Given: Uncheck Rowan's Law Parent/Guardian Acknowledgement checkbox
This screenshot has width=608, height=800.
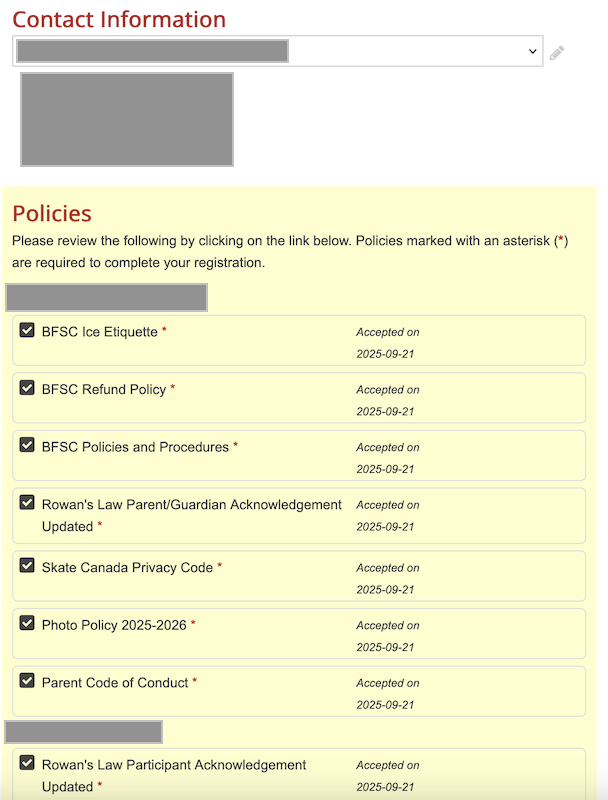Looking at the screenshot, I should pos(27,503).
